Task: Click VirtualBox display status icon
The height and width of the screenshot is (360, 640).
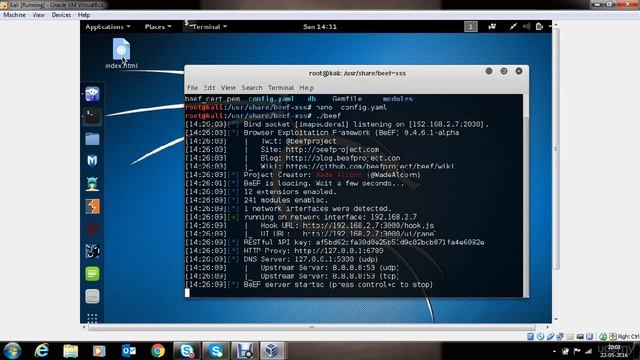Action: pos(580,336)
